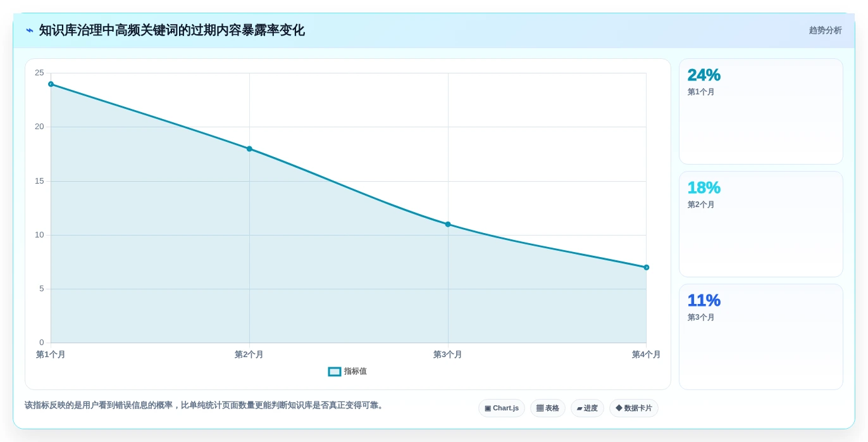Select the 表格 tag chip
This screenshot has height=442, width=868.
click(548, 408)
